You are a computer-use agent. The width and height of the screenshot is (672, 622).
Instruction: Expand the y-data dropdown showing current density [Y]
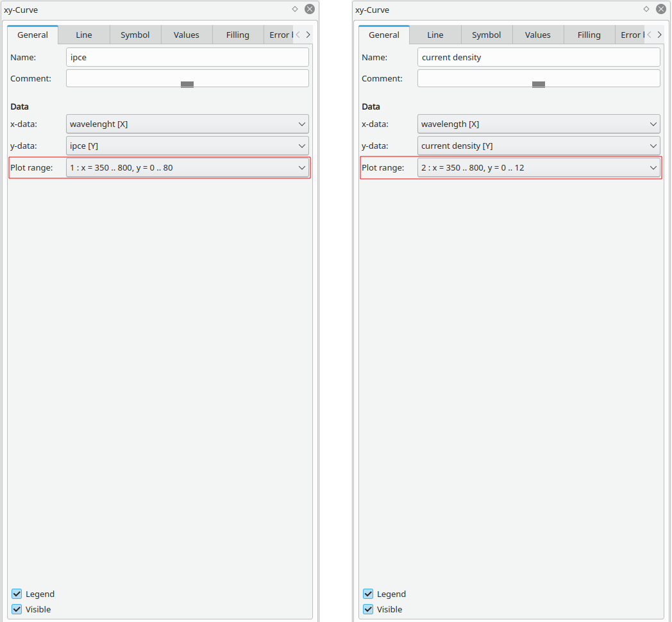click(539, 146)
